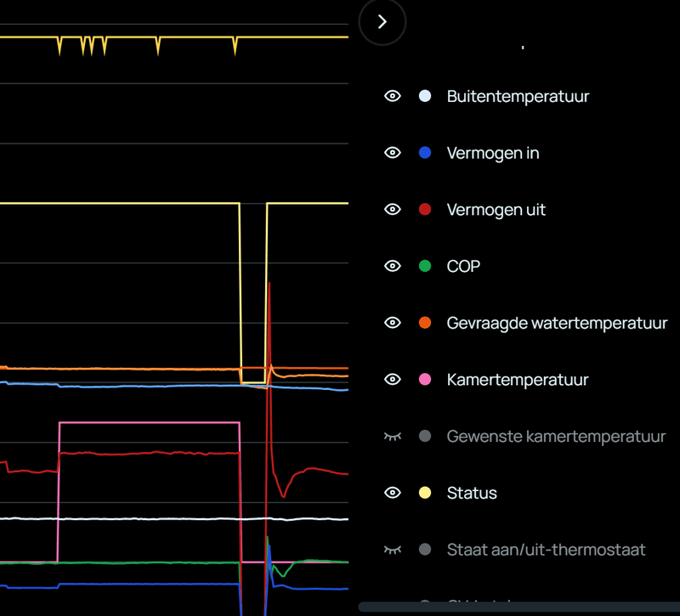Click the blue Vermogen in color dot
The height and width of the screenshot is (616, 680).
425,153
